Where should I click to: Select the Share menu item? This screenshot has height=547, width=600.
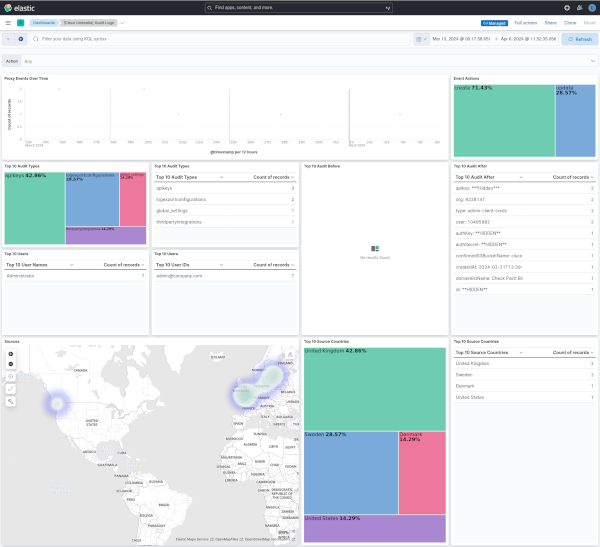550,21
